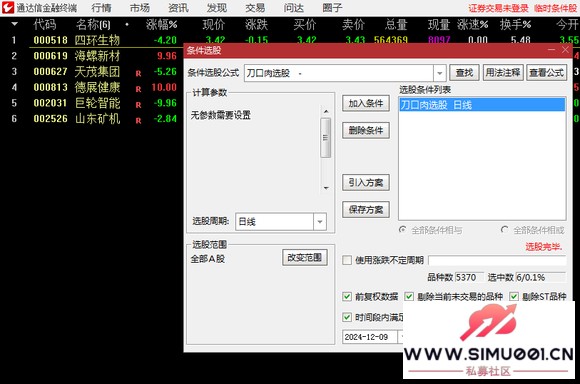Open the 条件选股公式 dropdown arrow
Viewport: 580px width, 384px height.
point(439,73)
